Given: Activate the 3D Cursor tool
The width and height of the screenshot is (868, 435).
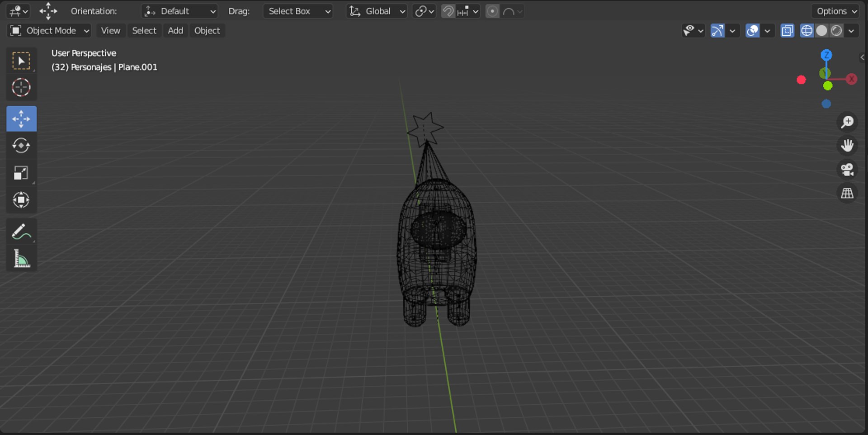Looking at the screenshot, I should tap(21, 87).
